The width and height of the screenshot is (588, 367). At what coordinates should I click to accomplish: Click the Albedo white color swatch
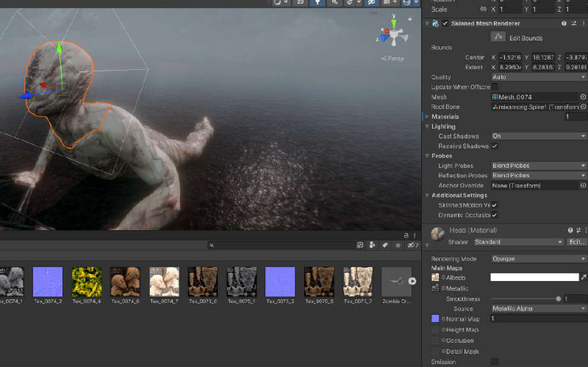point(534,278)
